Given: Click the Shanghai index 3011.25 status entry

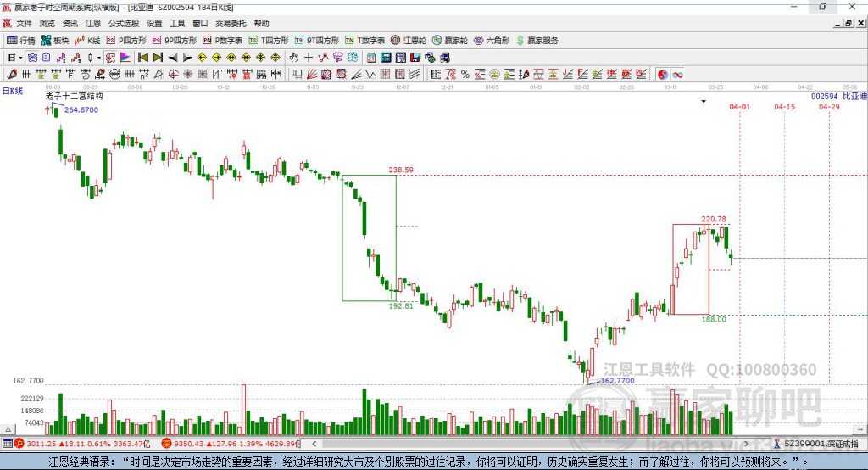Looking at the screenshot, I should tap(82, 444).
